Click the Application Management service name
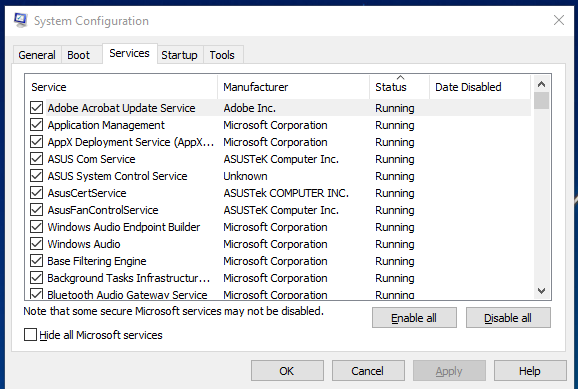The image size is (578, 389). [106, 125]
